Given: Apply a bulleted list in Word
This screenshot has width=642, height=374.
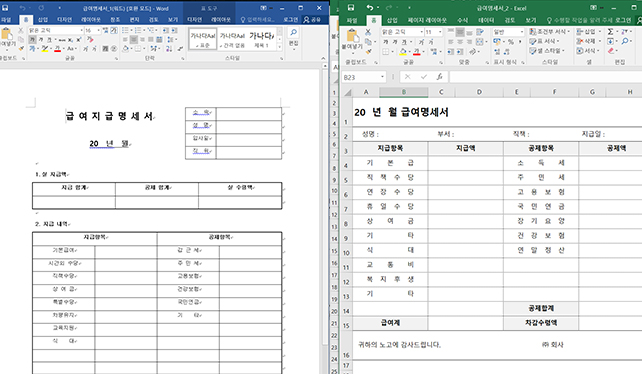Looking at the screenshot, I should click(x=126, y=31).
